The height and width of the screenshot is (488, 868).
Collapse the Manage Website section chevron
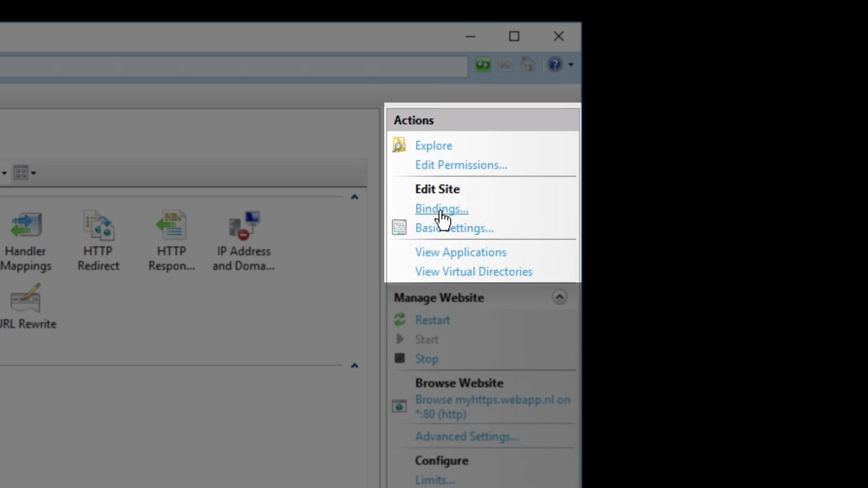click(x=559, y=297)
